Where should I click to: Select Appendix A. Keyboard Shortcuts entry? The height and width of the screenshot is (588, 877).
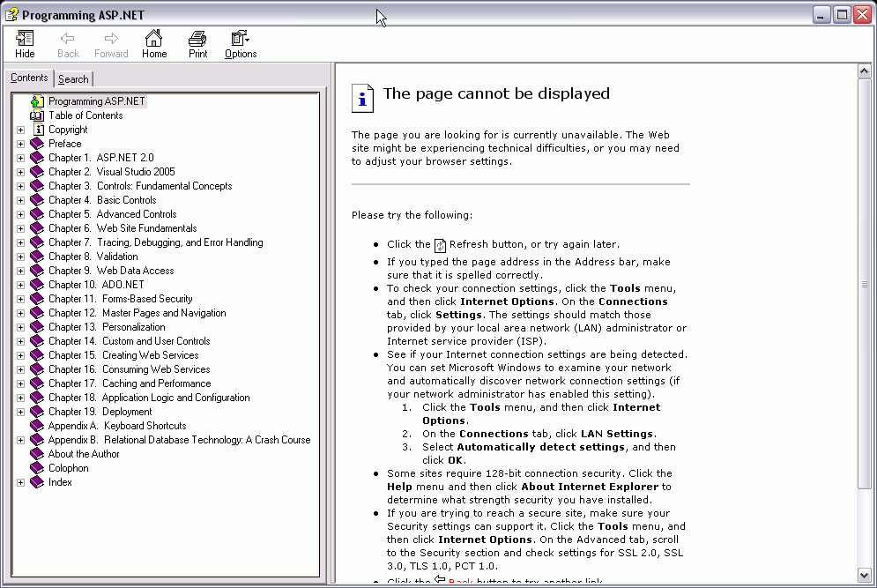(117, 426)
